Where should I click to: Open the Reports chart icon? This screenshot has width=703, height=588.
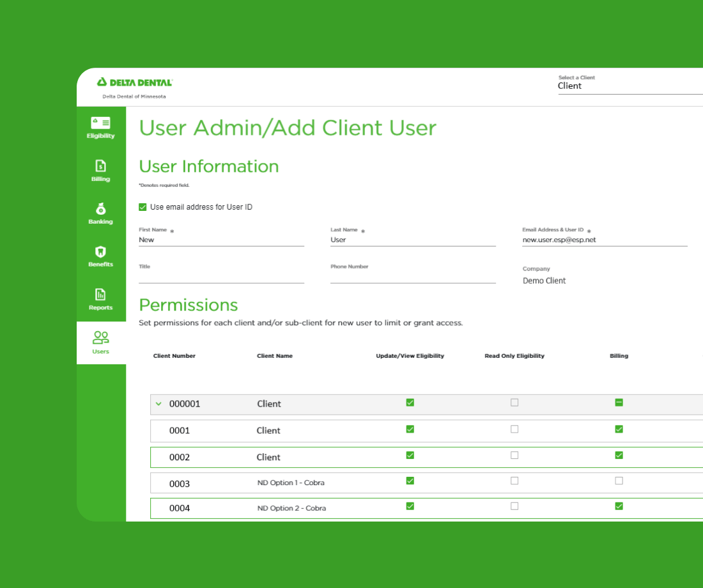click(100, 295)
